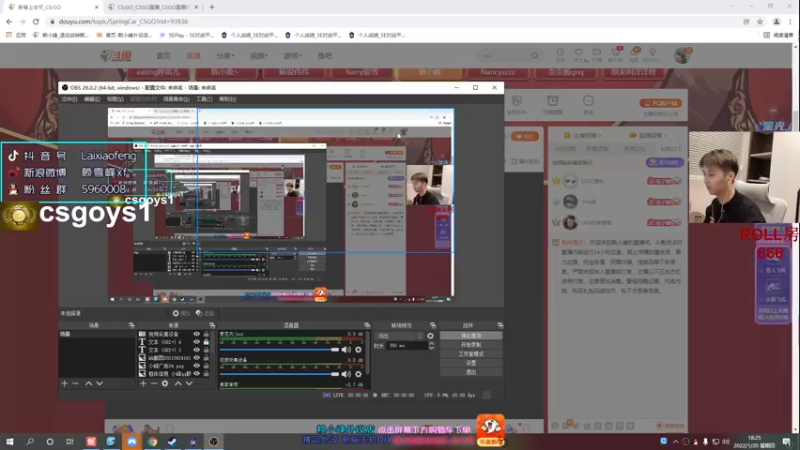800x450 pixels.
Task: Open the 淡出 scene transition dropdown
Action: coord(399,336)
